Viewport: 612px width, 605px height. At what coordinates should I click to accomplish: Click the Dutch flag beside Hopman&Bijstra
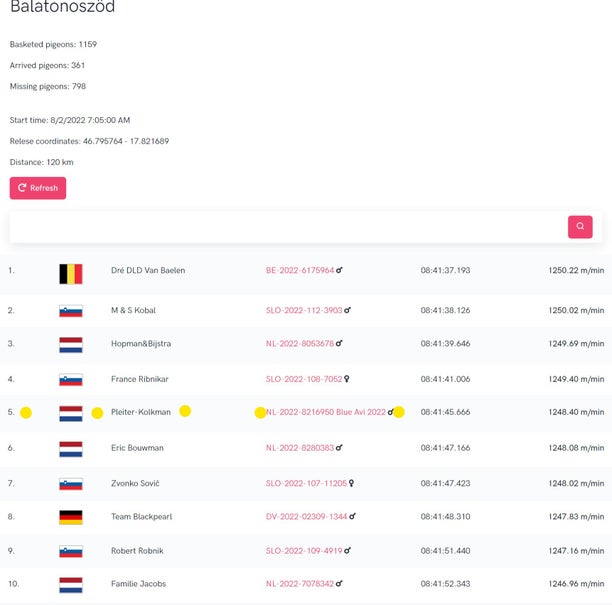(71, 345)
